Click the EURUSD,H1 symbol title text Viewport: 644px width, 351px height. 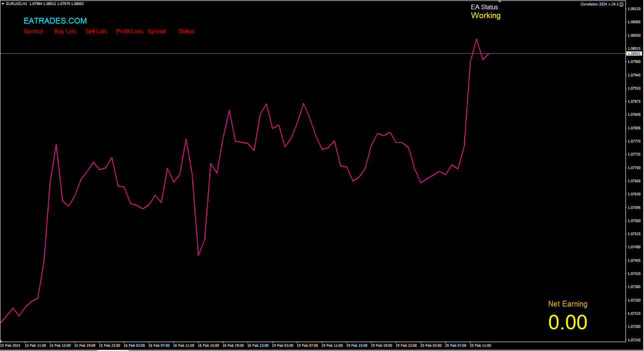(16, 4)
